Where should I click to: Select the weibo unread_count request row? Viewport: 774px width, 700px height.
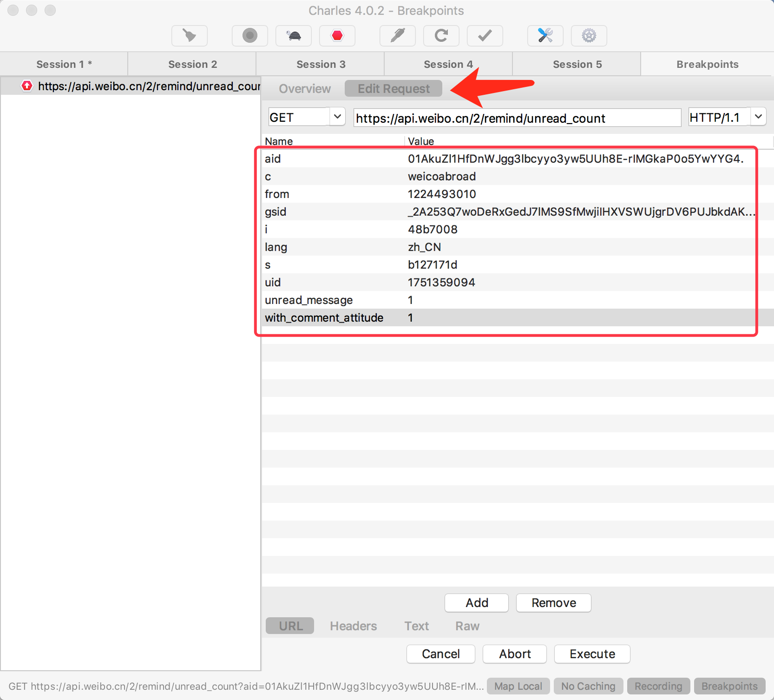point(131,86)
